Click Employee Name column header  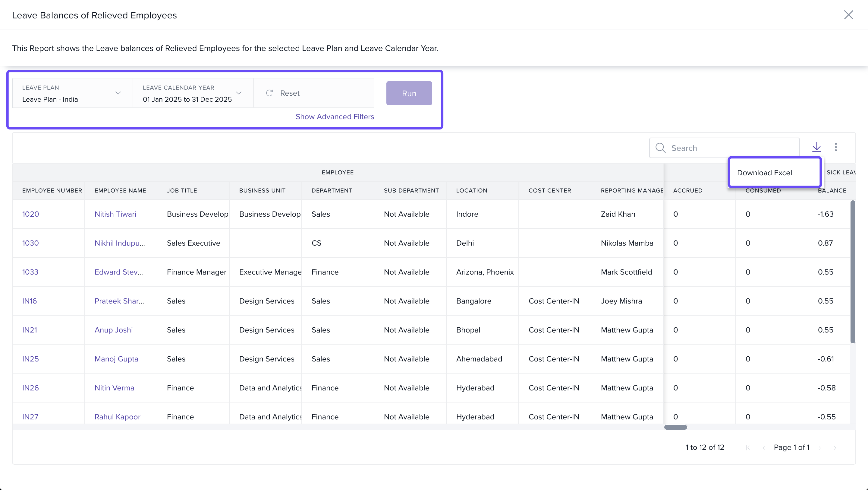(120, 190)
